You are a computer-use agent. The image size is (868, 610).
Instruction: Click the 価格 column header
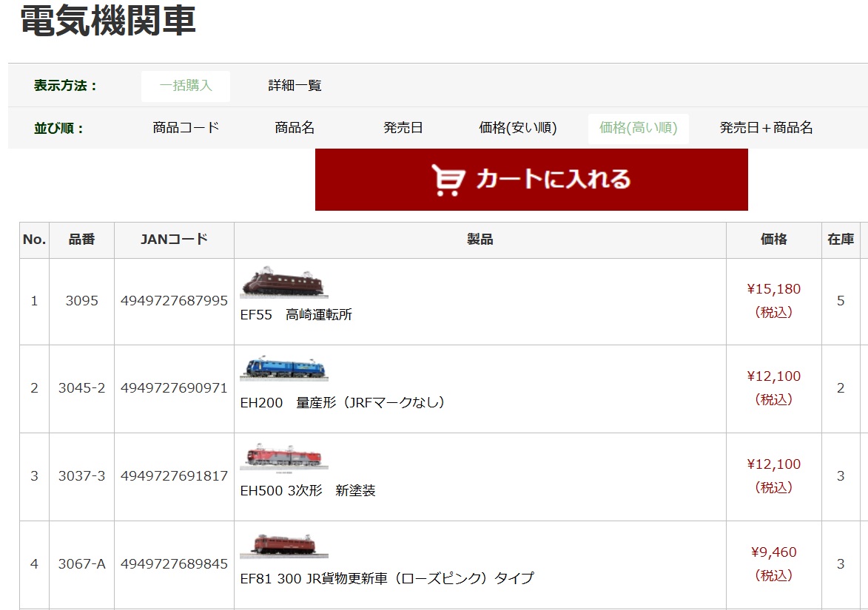coord(774,240)
